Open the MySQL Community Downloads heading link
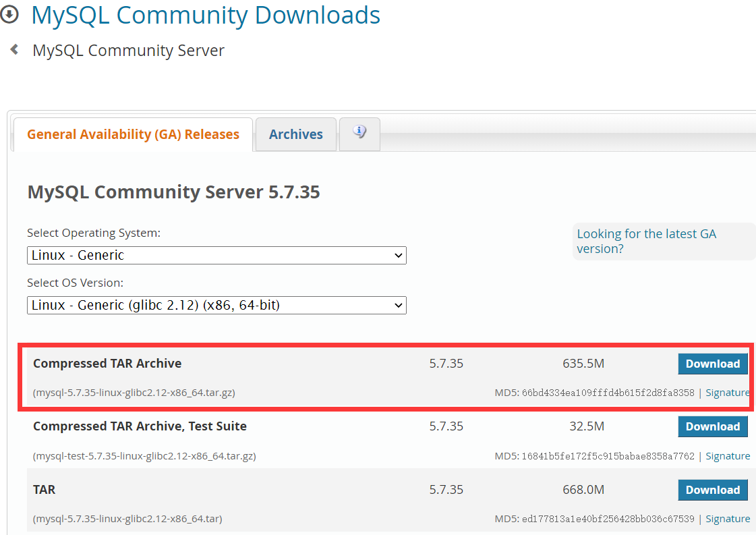This screenshot has height=535, width=756. tap(206, 15)
